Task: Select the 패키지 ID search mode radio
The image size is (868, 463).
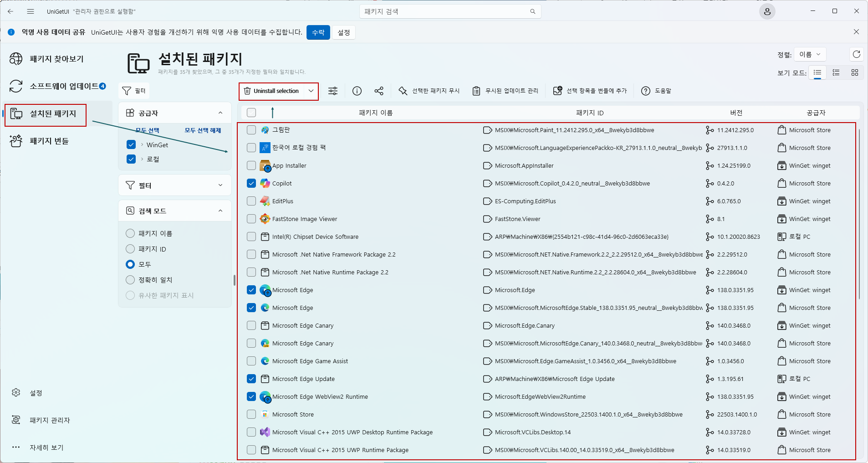Action: pyautogui.click(x=130, y=249)
